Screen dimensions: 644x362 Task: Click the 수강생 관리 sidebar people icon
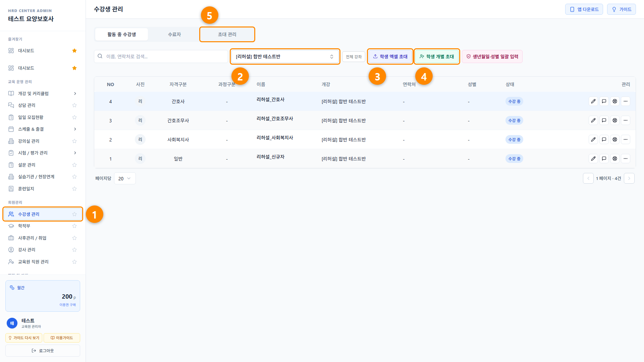(11, 214)
